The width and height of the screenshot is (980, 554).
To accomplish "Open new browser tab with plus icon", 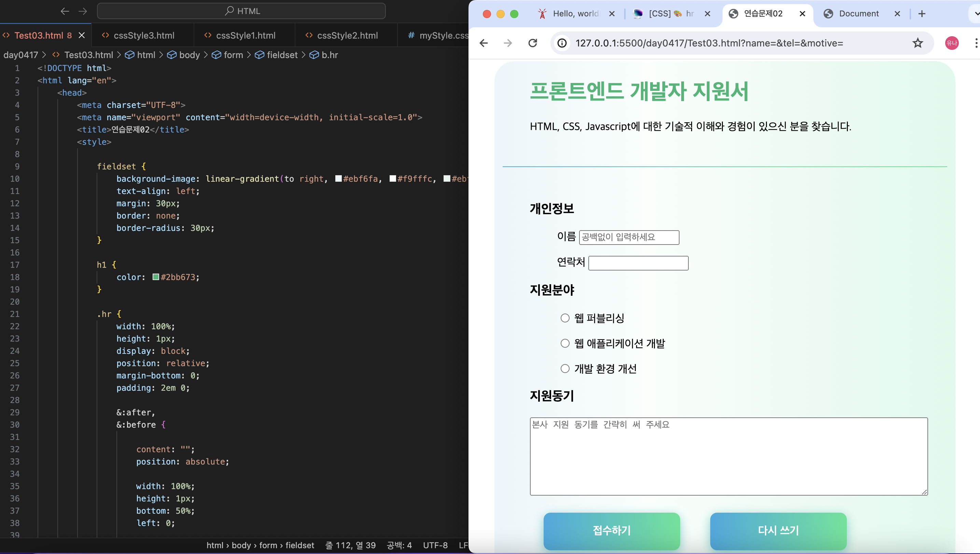I will (921, 14).
